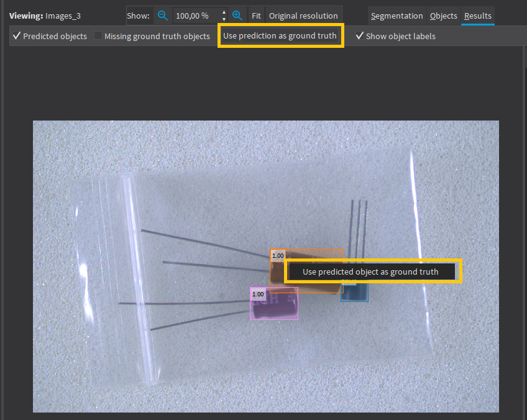Click the zoom in magnifier icon
527x420 pixels.
pos(237,16)
